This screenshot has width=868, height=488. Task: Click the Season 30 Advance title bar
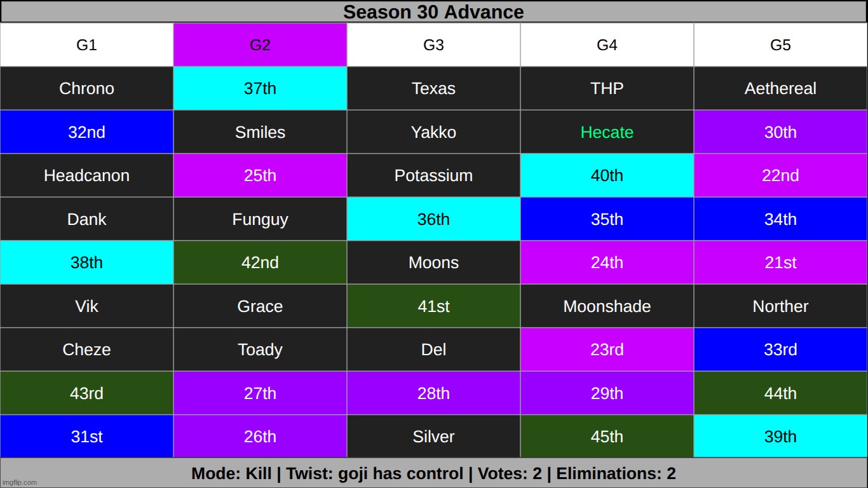coord(434,11)
